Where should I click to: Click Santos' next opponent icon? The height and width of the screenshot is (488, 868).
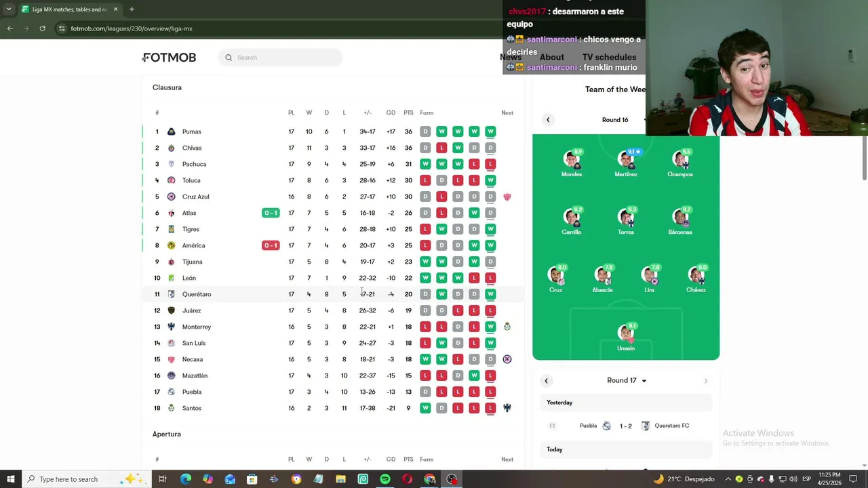coord(507,408)
